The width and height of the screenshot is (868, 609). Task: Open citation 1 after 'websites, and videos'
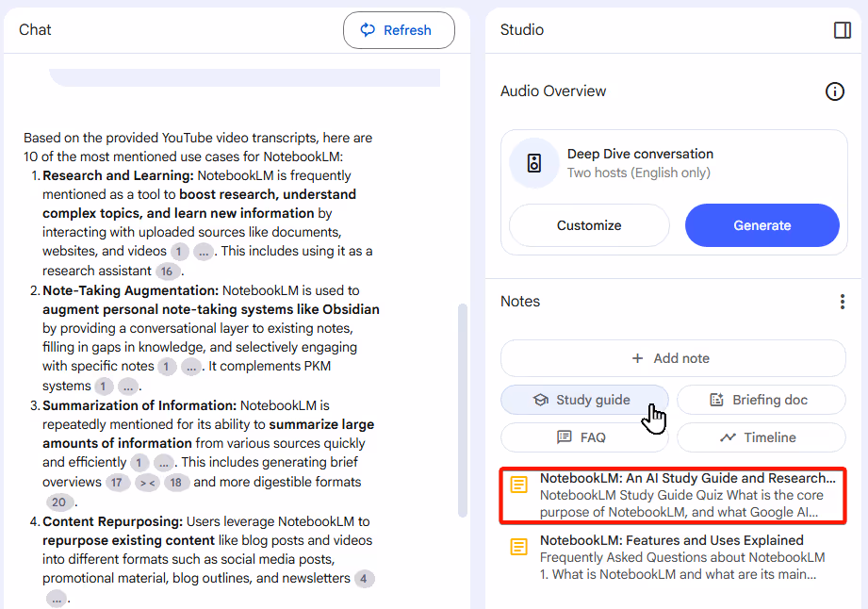179,252
